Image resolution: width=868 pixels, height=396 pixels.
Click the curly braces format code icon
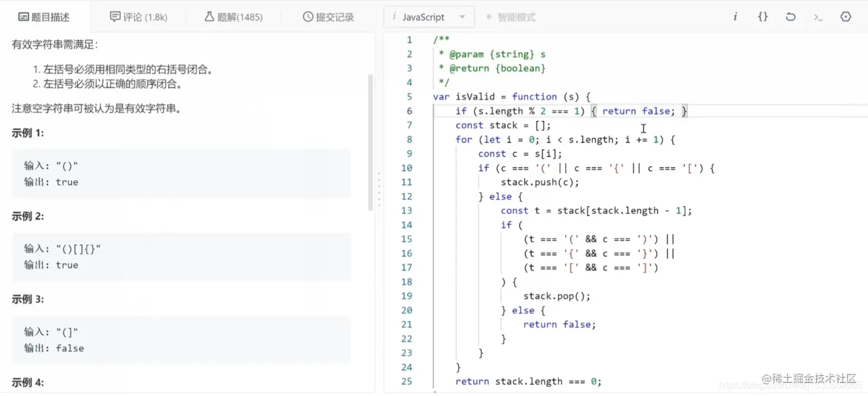coord(763,17)
